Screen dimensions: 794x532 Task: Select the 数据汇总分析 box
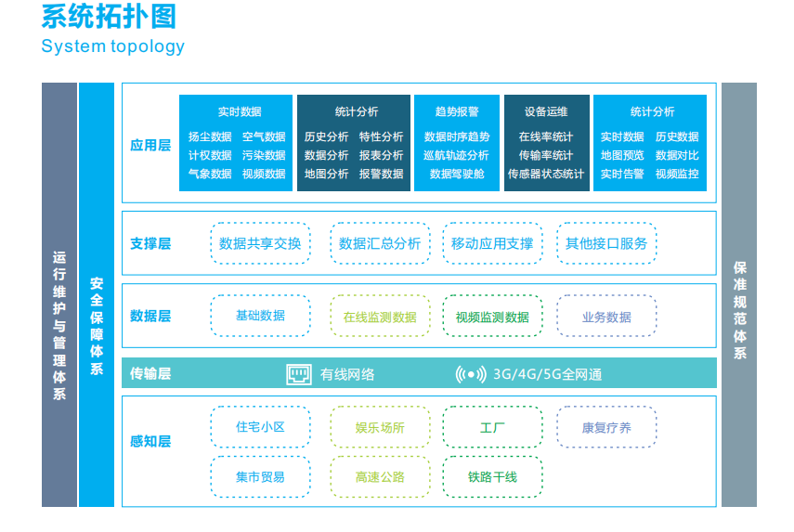click(x=380, y=243)
